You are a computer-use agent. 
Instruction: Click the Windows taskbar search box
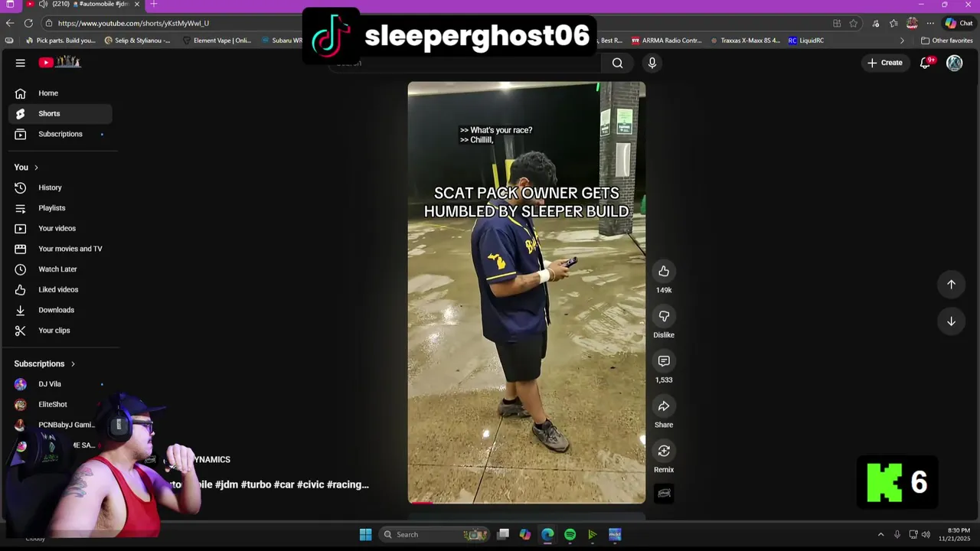[x=434, y=534]
